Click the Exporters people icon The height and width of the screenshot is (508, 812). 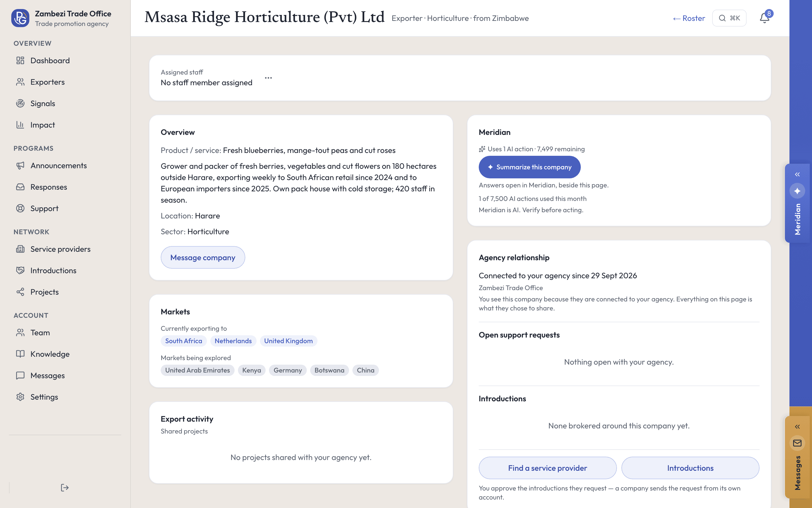tap(20, 82)
